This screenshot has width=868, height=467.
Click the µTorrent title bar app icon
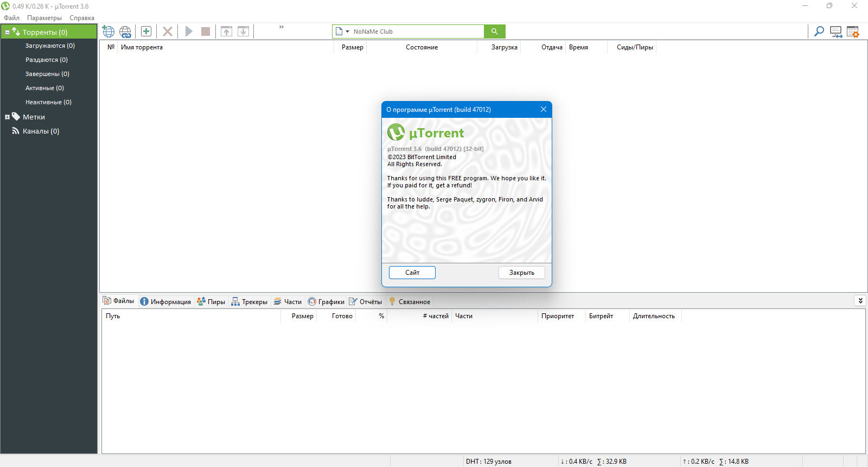click(5, 6)
